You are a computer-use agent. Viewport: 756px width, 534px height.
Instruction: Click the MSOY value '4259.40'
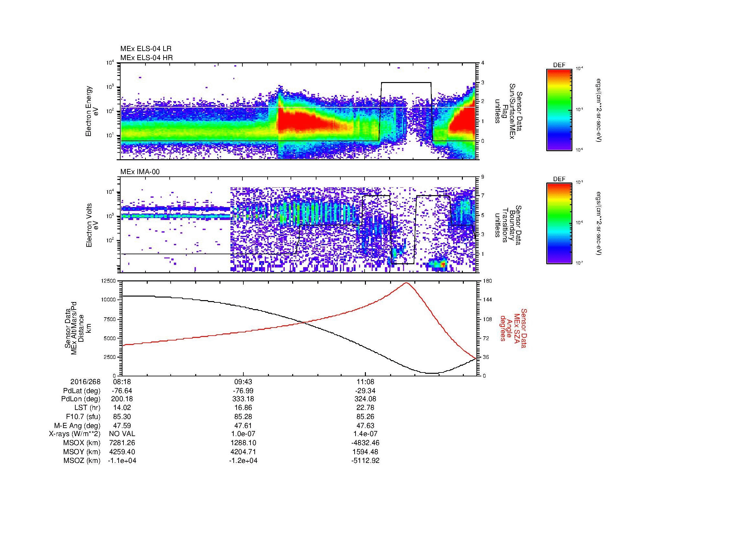(x=122, y=452)
